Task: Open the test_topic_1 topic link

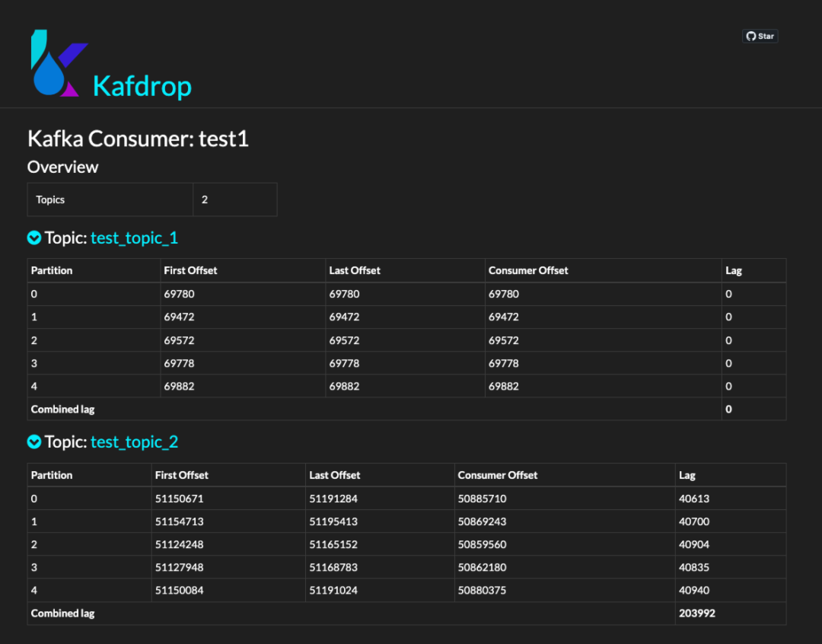Action: 134,238
